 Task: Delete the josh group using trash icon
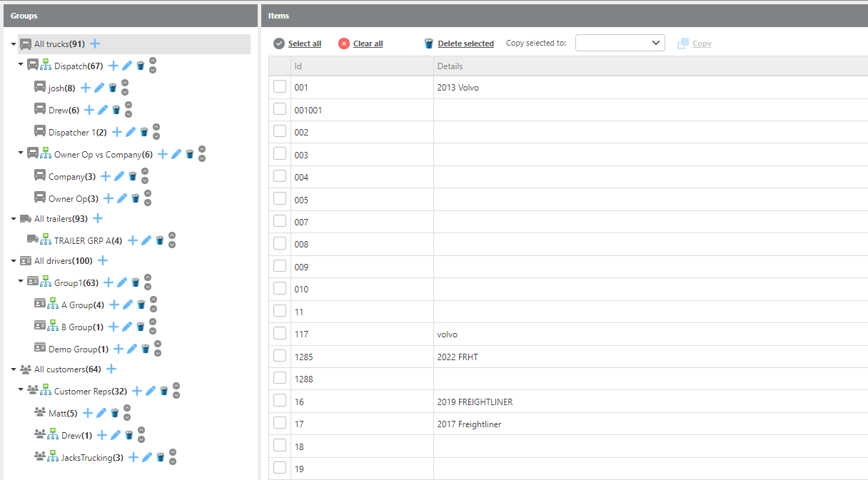click(x=112, y=88)
